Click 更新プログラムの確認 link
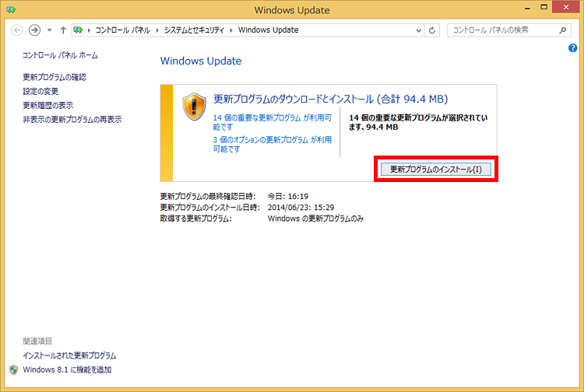 [x=55, y=77]
